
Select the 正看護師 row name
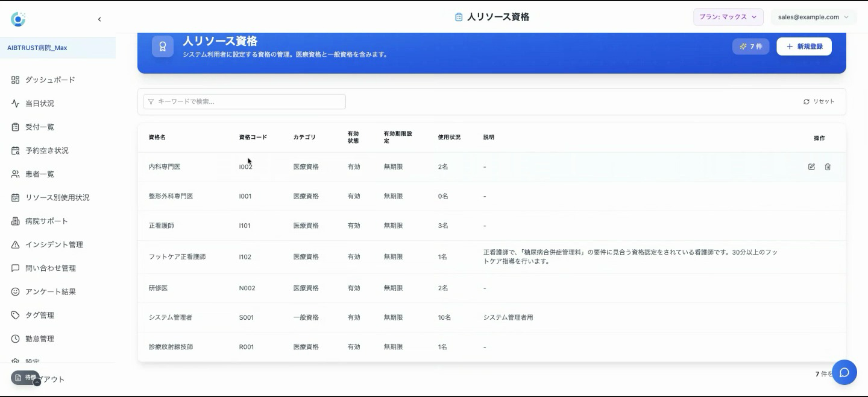(x=161, y=226)
